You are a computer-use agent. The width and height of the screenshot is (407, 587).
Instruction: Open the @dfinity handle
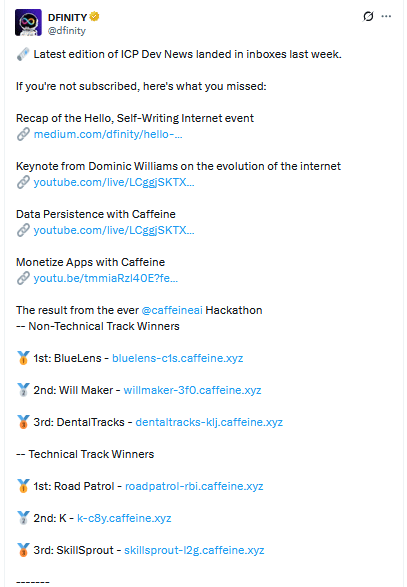(67, 30)
